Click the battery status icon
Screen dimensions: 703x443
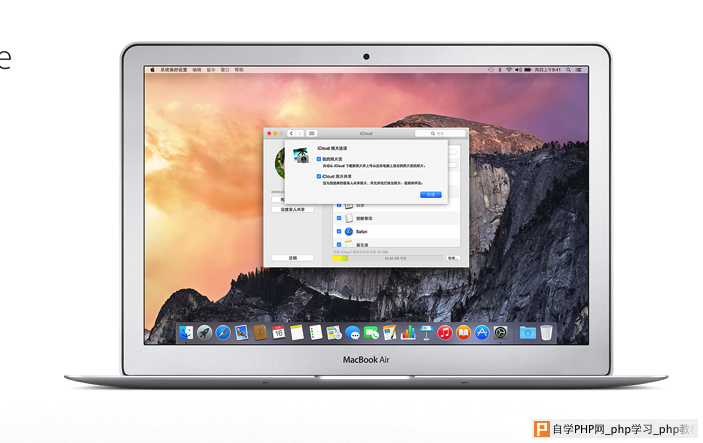528,70
